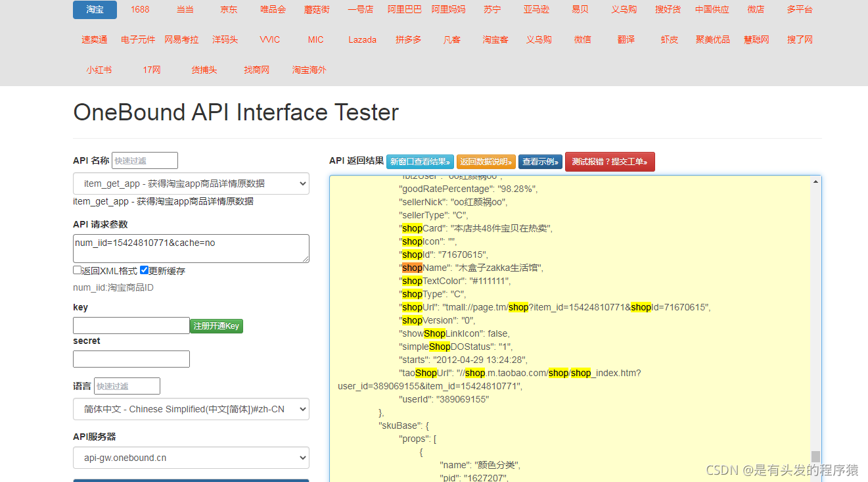Viewport: 868px width, 482px height.
Task: Select the 凡客 tab
Action: (452, 39)
